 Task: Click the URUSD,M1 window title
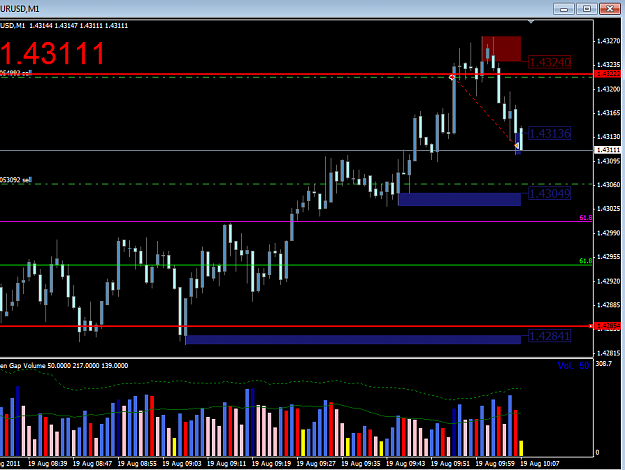(x=20, y=9)
